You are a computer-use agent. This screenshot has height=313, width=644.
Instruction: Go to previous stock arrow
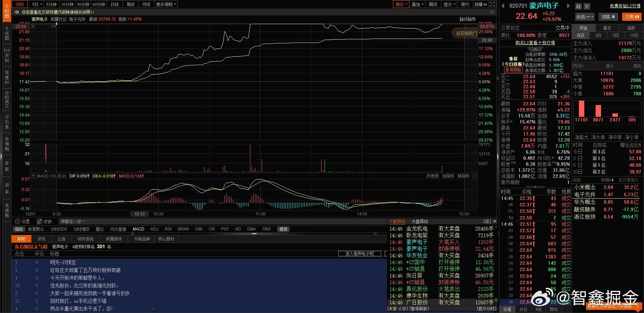pyautogui.click(x=503, y=6)
